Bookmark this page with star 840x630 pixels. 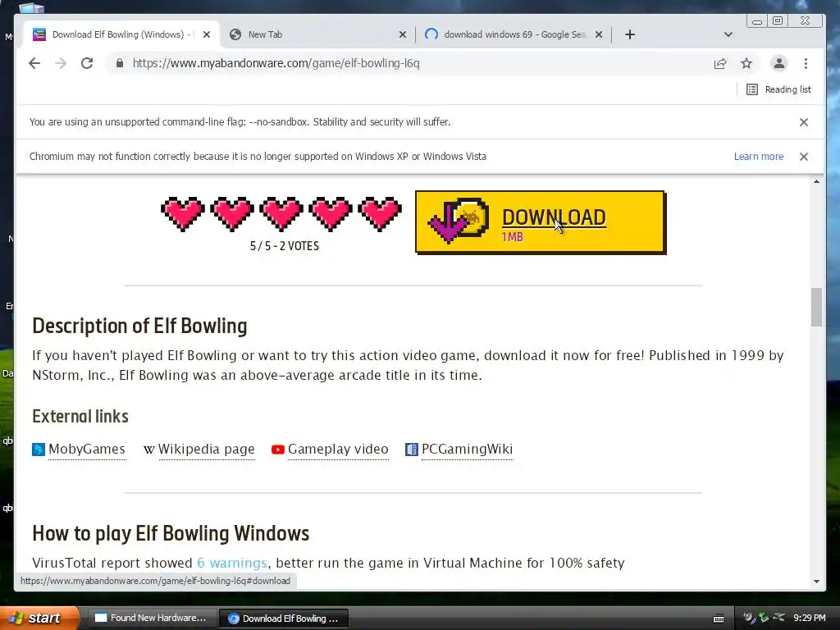[746, 64]
